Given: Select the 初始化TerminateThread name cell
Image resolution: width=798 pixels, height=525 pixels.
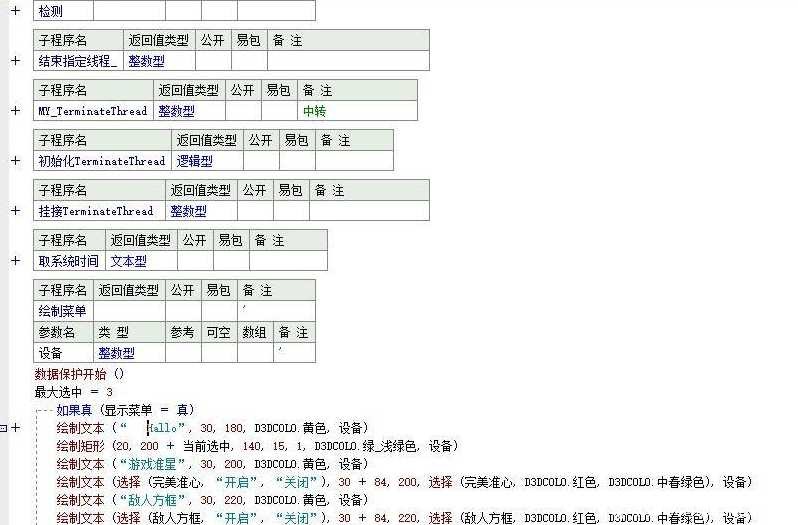Looking at the screenshot, I should click(x=103, y=161).
